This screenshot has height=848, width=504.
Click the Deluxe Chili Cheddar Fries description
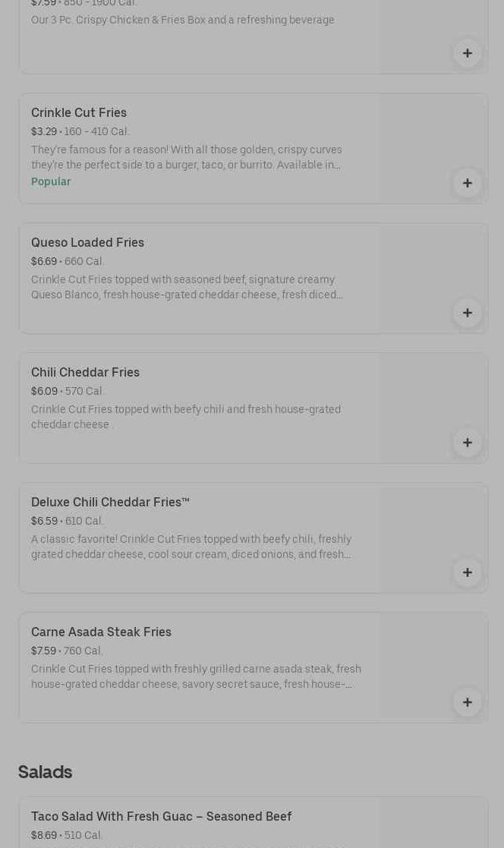click(x=191, y=547)
